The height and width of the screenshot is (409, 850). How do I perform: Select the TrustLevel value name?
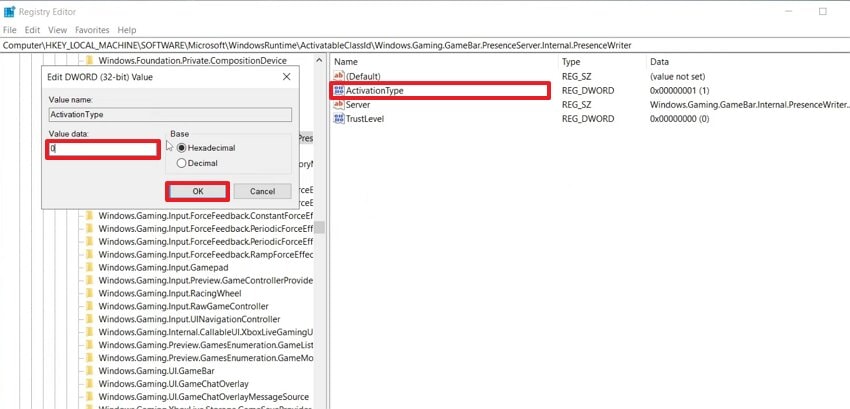click(365, 119)
